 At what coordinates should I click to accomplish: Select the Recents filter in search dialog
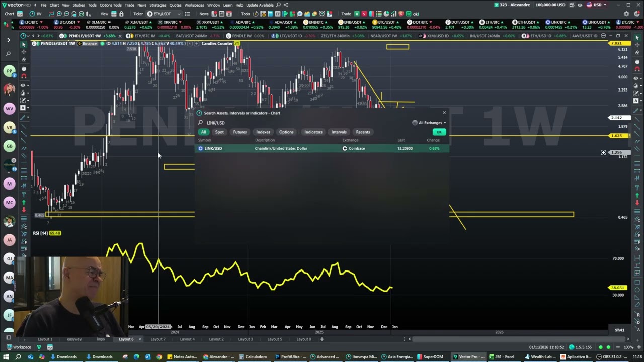tap(363, 132)
